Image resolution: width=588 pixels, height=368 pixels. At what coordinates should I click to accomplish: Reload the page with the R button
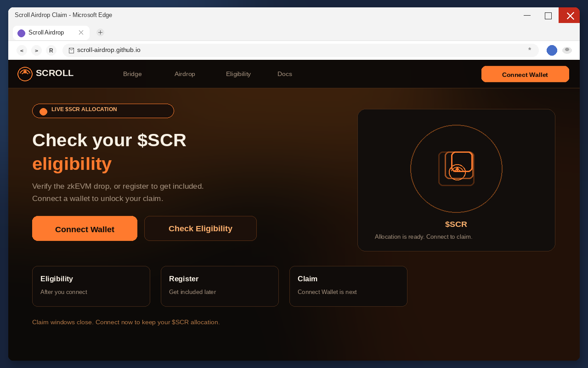click(x=51, y=51)
